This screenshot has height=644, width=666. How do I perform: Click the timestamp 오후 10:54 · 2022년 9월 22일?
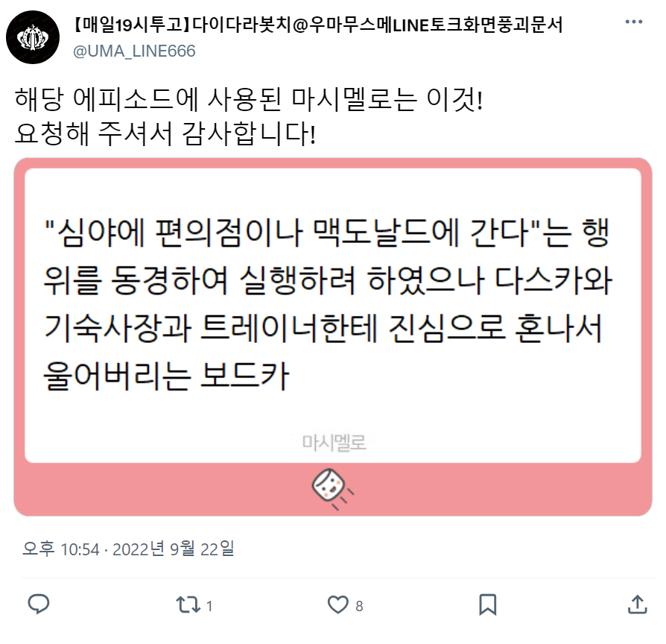click(x=128, y=549)
